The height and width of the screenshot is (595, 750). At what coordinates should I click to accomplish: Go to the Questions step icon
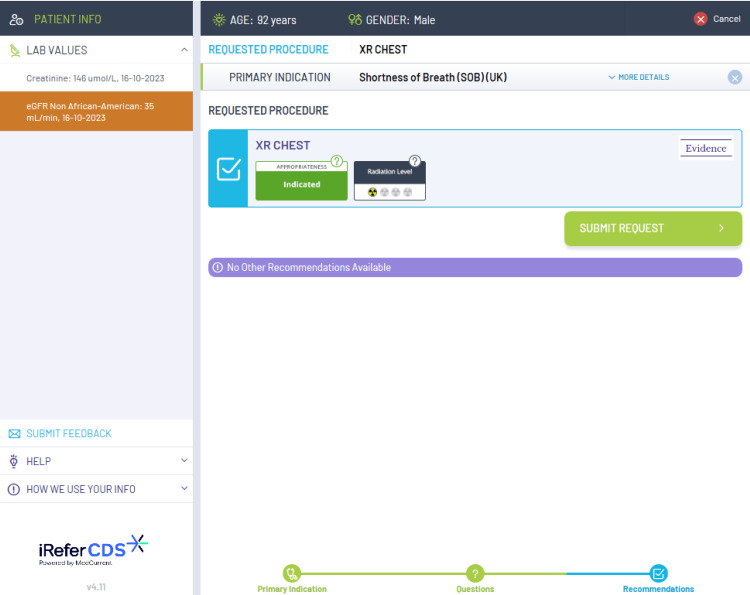tap(475, 573)
